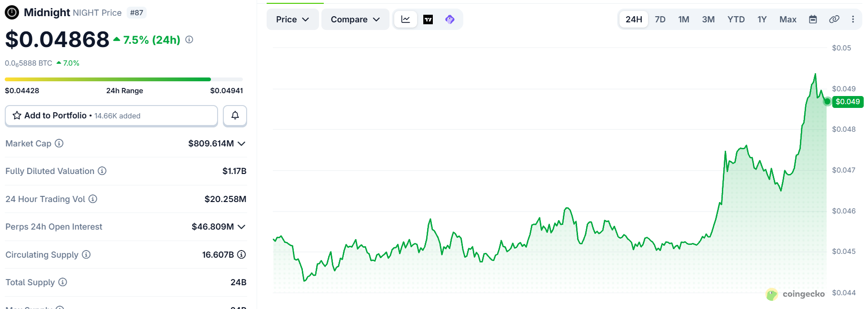The image size is (868, 309).
Task: Click the Add to Portfolio button
Action: (x=111, y=116)
